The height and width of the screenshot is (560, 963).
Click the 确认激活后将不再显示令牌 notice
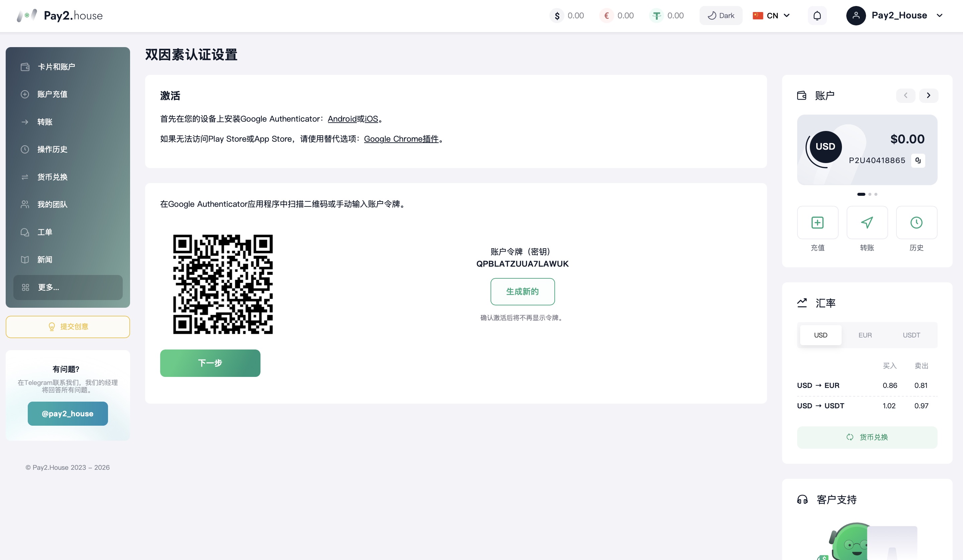(522, 318)
